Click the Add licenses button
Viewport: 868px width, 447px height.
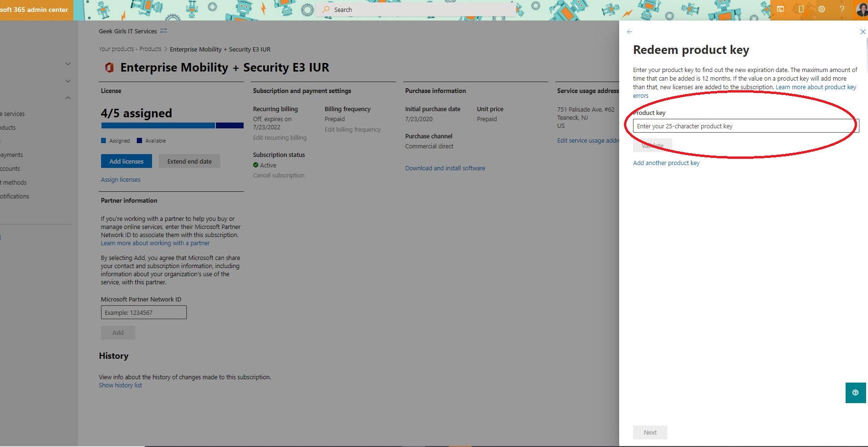(x=126, y=161)
